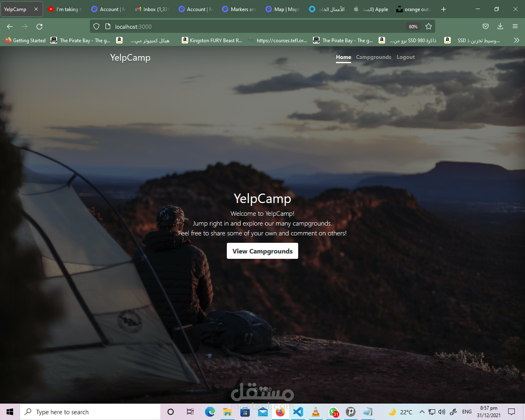The height and width of the screenshot is (420, 525).
Task: Open the هيكل كمبيوتر Amazon bookmark
Action: pos(143,40)
